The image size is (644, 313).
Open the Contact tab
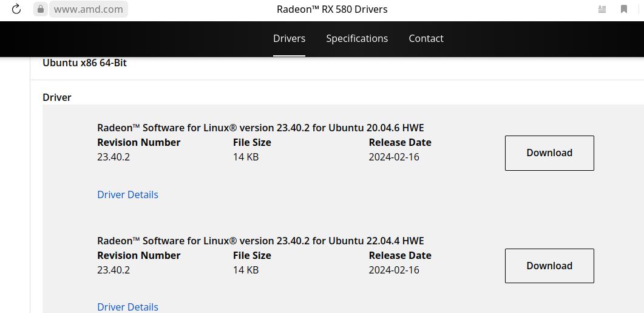[426, 39]
